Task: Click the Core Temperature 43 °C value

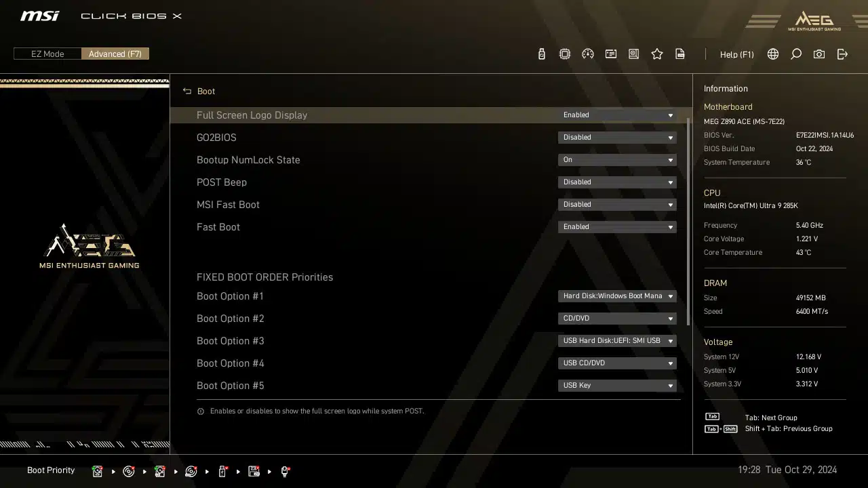Action: pos(803,253)
